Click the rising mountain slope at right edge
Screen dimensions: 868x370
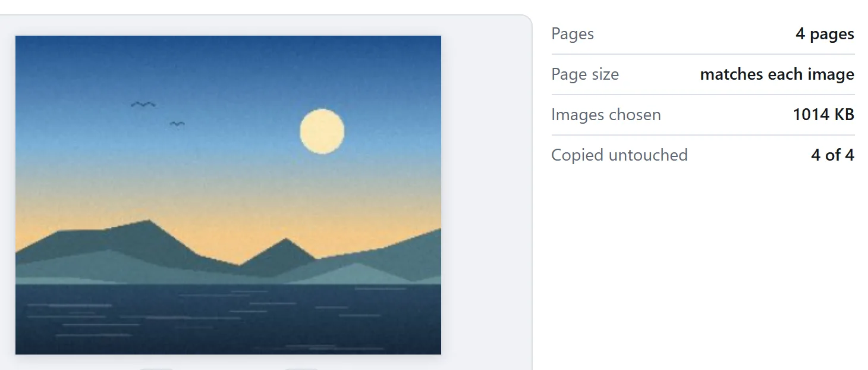pos(416,244)
